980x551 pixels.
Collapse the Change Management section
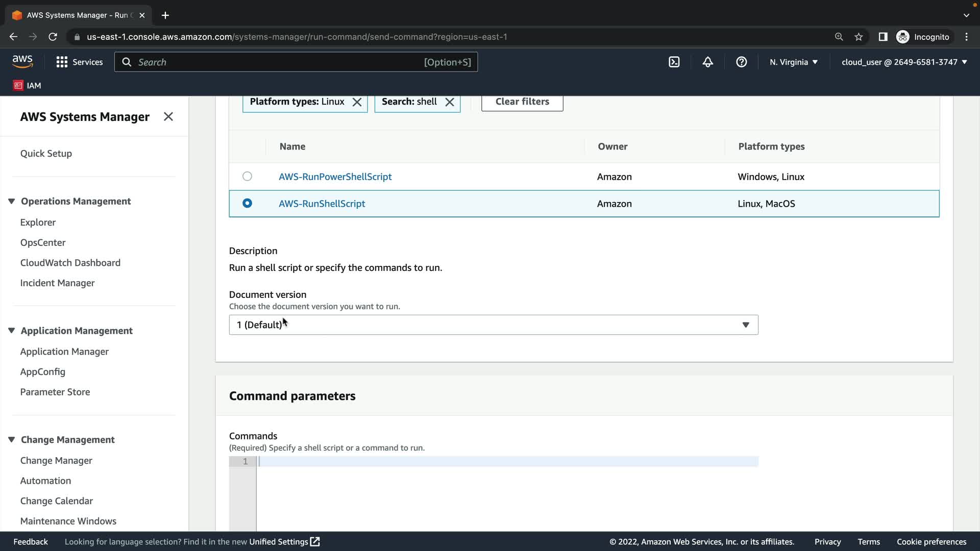click(x=12, y=440)
